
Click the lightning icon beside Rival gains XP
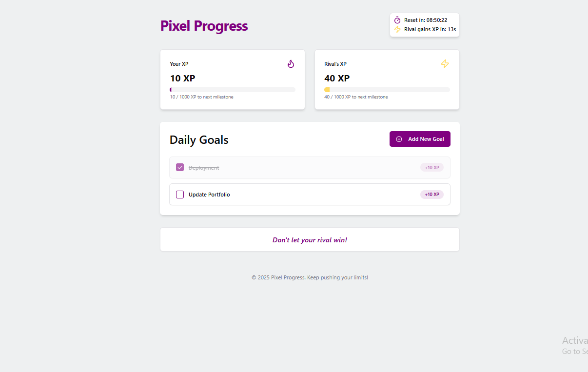pyautogui.click(x=397, y=29)
